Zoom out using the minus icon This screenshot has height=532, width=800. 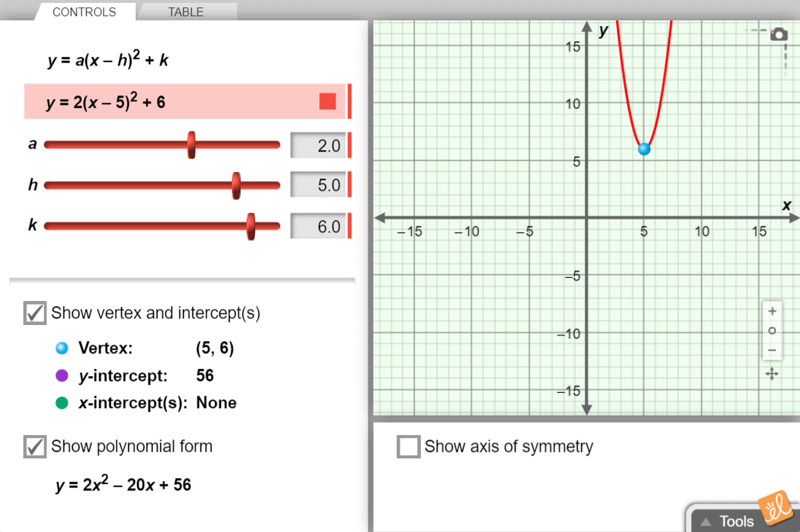(x=772, y=350)
